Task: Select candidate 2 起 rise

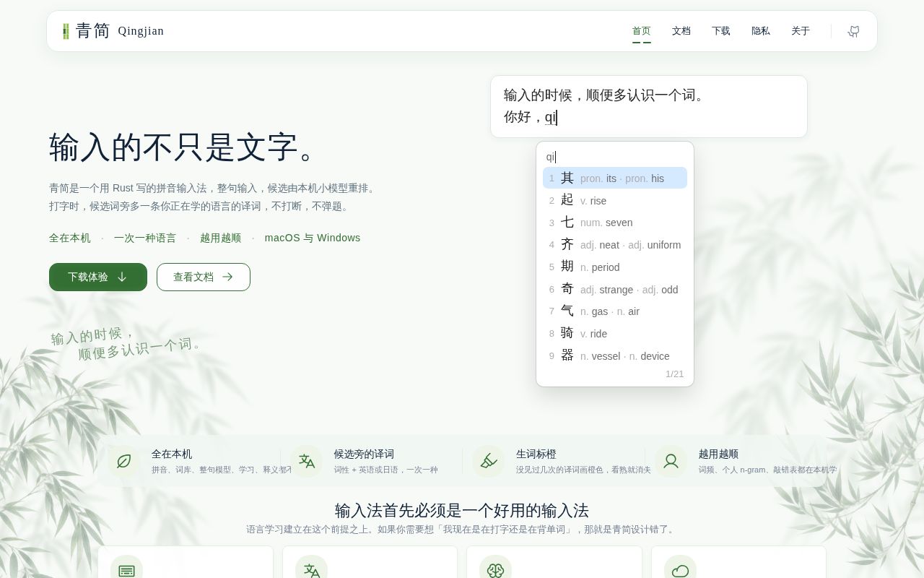Action: [615, 200]
